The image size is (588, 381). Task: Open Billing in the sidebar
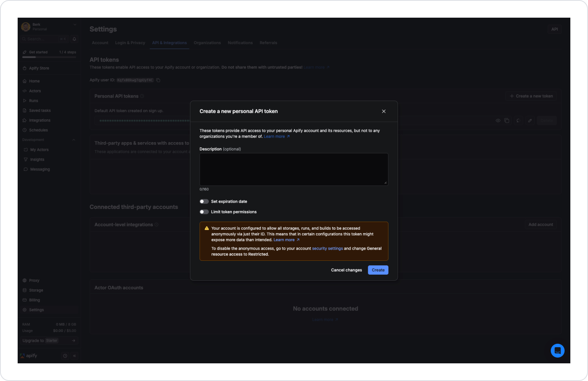(x=35, y=300)
